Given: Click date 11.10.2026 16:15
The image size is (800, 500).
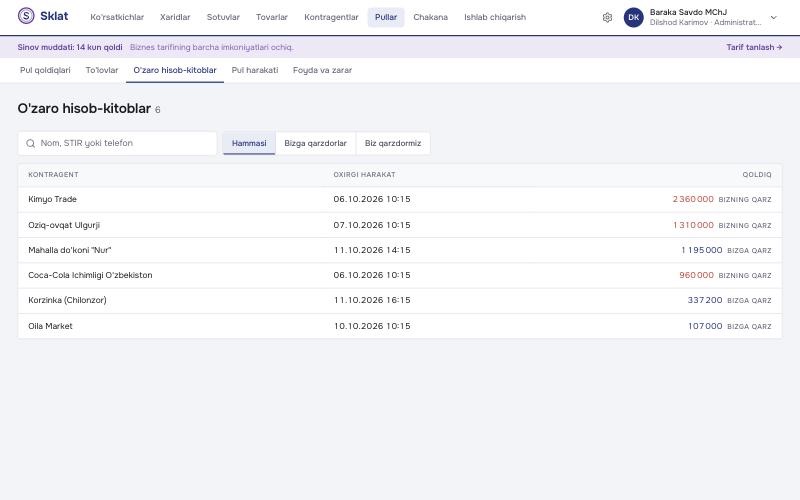Looking at the screenshot, I should point(372,300).
